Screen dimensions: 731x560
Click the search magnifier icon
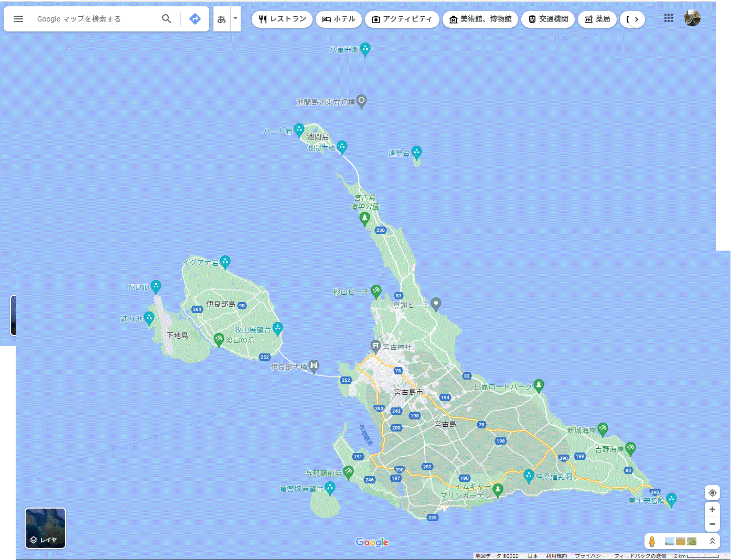(x=167, y=19)
